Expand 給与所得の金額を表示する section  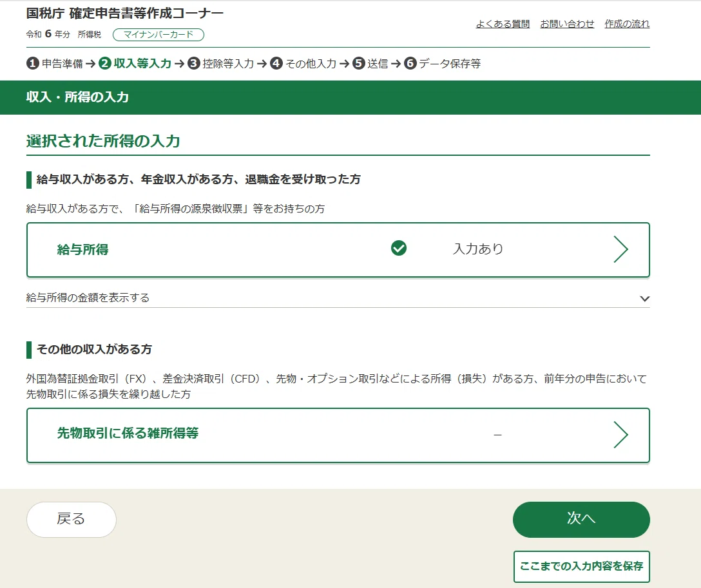pyautogui.click(x=338, y=298)
